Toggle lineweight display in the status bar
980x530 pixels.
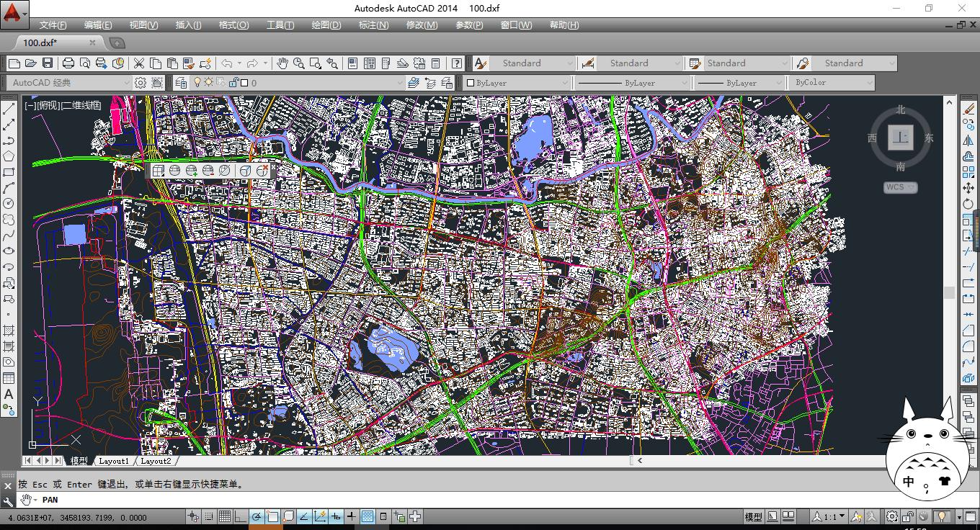(x=351, y=516)
